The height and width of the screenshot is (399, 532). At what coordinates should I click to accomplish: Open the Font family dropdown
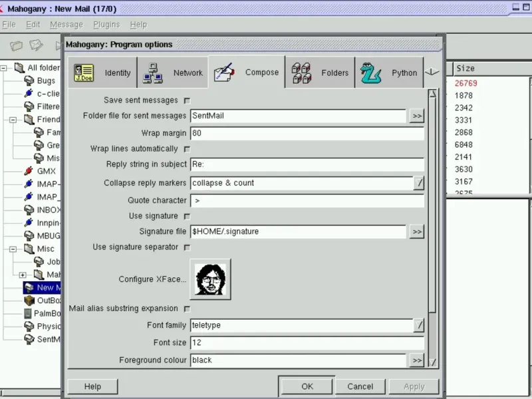(419, 325)
